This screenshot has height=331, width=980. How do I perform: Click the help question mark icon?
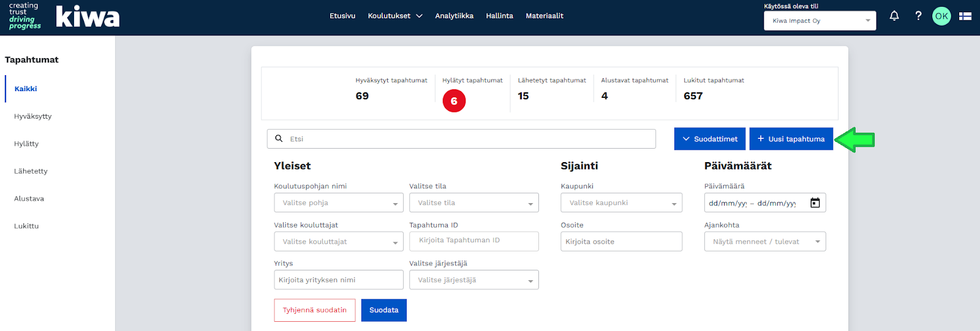click(x=918, y=16)
